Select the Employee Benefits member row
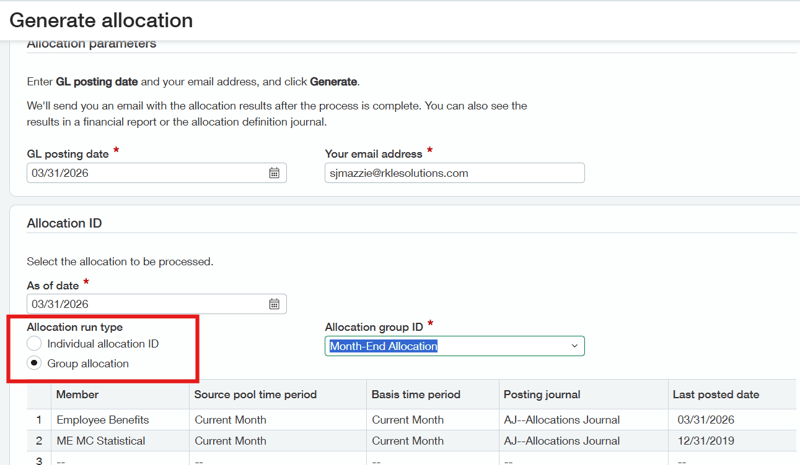This screenshot has height=465, width=800. pyautogui.click(x=102, y=420)
